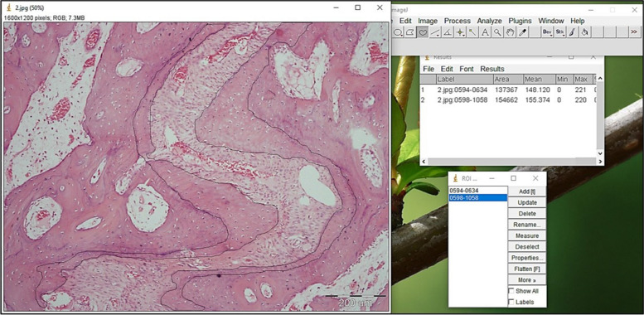Select the Angle tool

448,32
